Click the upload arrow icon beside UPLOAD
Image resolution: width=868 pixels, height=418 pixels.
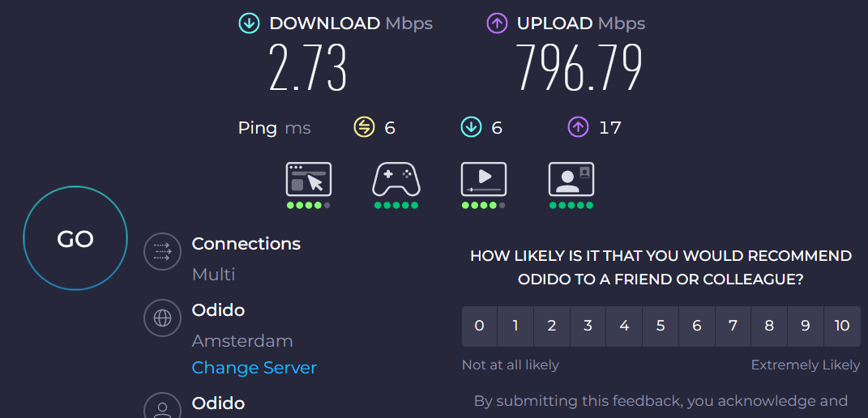pos(497,23)
